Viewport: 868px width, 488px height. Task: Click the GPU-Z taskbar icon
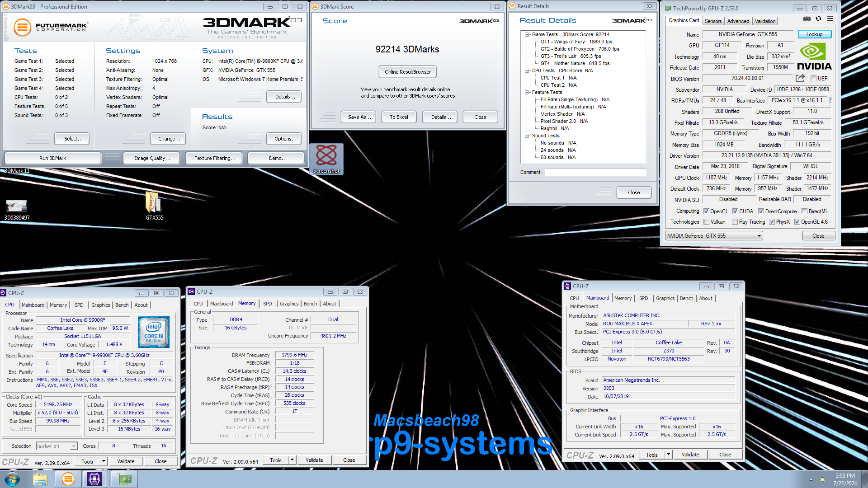[x=124, y=479]
